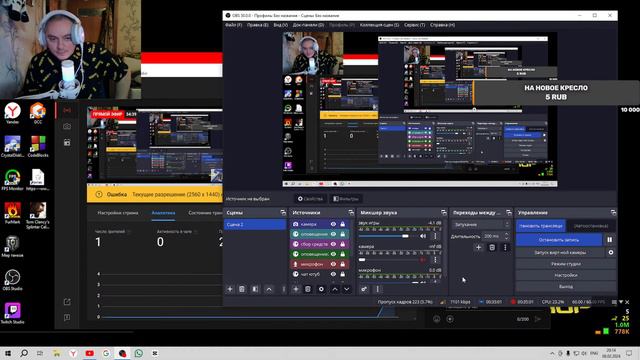Open Правка menu in OBS
This screenshot has width=640, height=360.
click(x=258, y=25)
